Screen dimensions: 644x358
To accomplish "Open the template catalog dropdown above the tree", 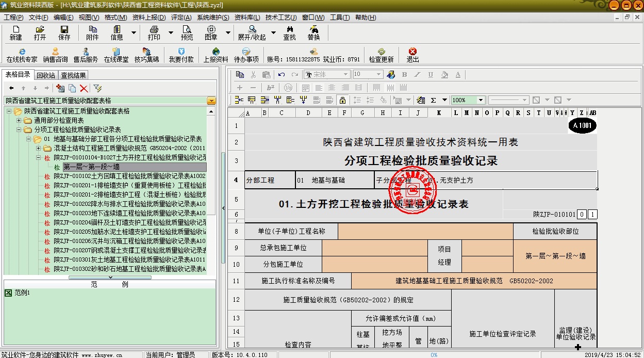I will click(x=211, y=101).
